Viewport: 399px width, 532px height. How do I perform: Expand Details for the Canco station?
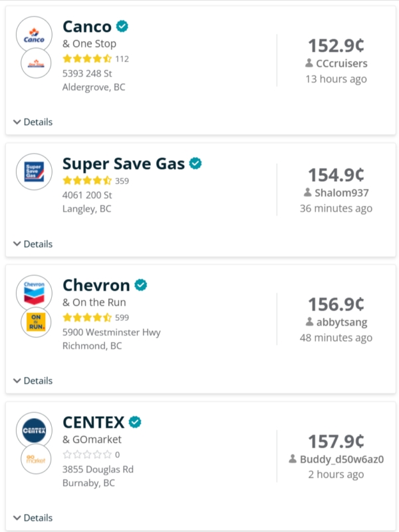point(33,122)
